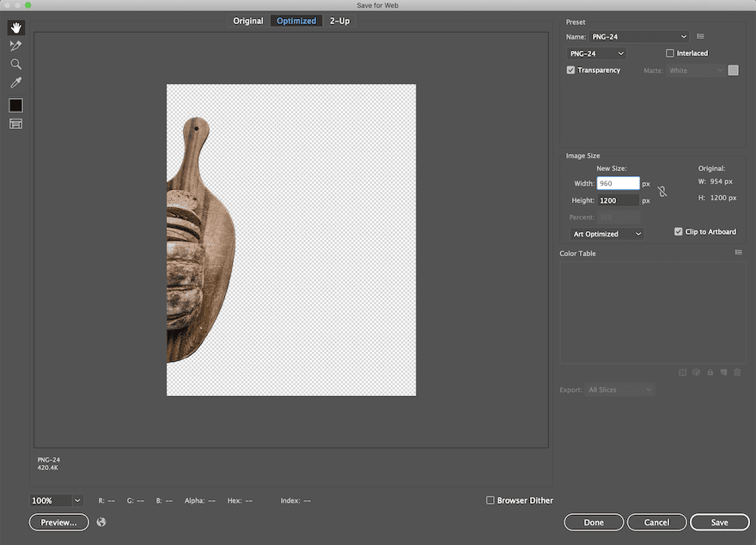Switch to the Original tab
This screenshot has height=545, width=756.
248,21
